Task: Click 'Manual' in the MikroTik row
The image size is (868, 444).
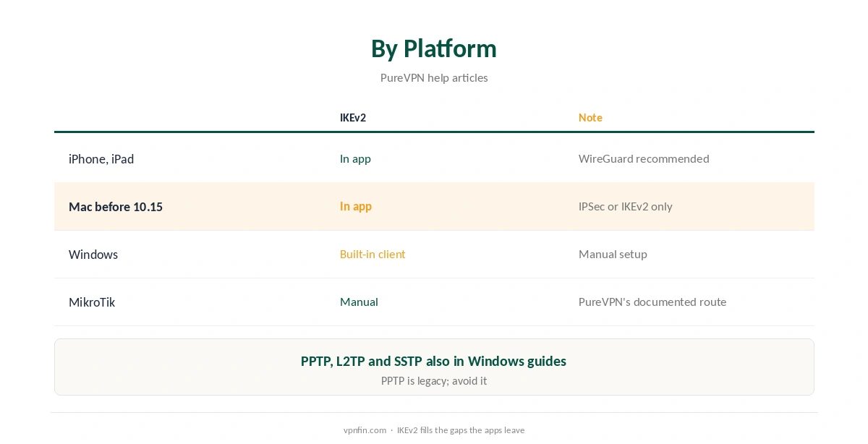Action: click(359, 302)
